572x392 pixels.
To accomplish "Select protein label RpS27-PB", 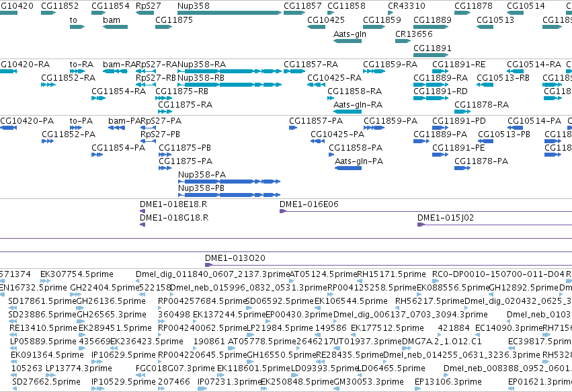I will point(160,134).
